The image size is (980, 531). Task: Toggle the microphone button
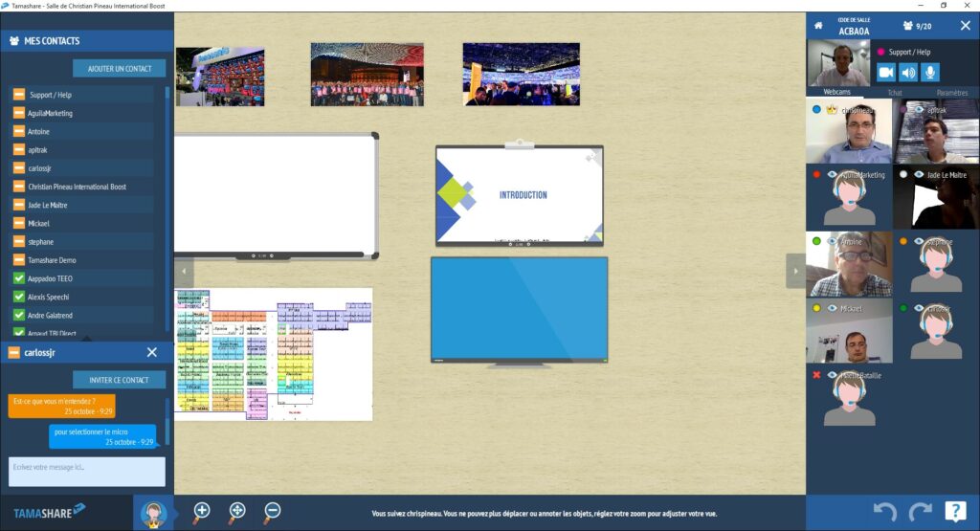930,72
